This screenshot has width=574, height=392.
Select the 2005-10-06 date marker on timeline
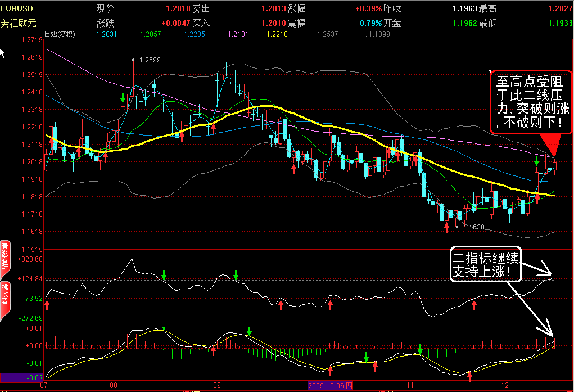330,385
